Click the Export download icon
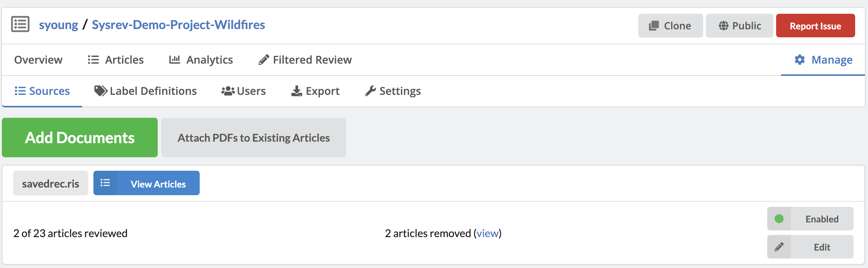Viewport: 868px width, 268px height. pos(296,91)
